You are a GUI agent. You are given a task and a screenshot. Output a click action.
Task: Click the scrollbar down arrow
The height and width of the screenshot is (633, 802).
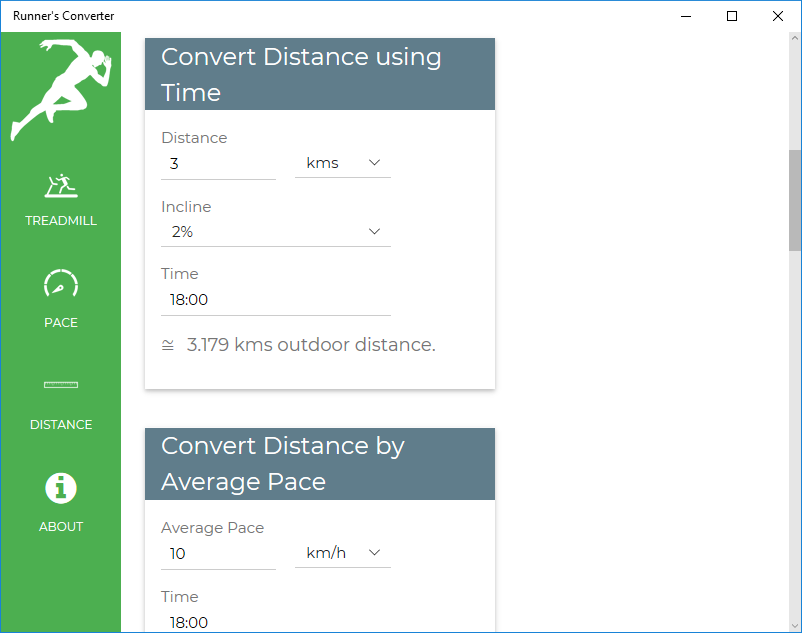pyautogui.click(x=795, y=626)
